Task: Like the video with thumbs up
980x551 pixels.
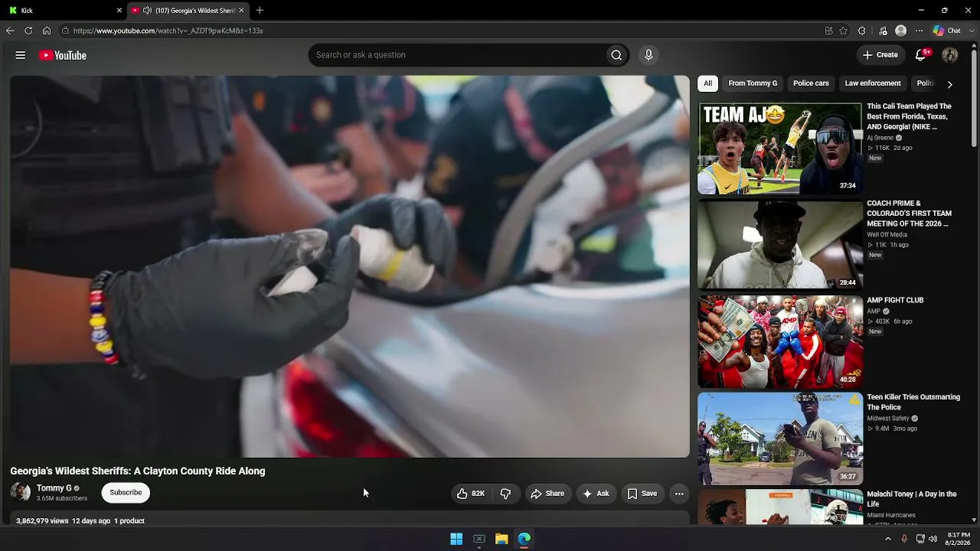Action: pyautogui.click(x=470, y=494)
